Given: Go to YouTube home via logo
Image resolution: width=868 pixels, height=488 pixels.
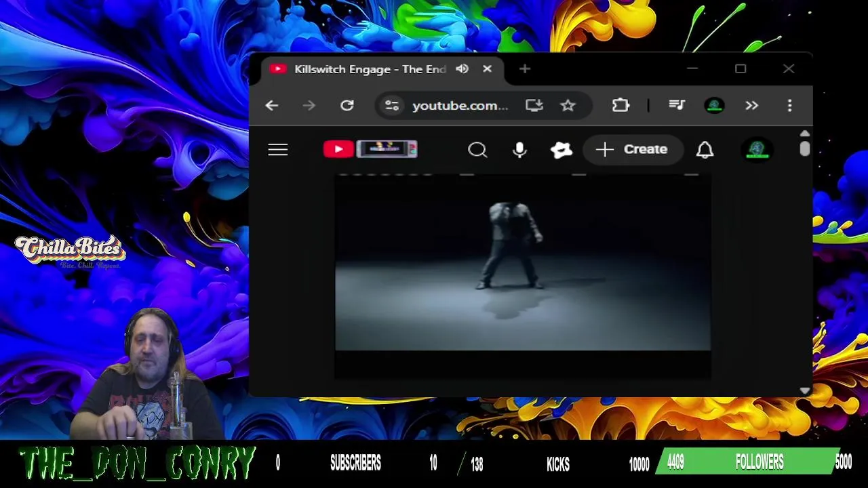Looking at the screenshot, I should 370,149.
